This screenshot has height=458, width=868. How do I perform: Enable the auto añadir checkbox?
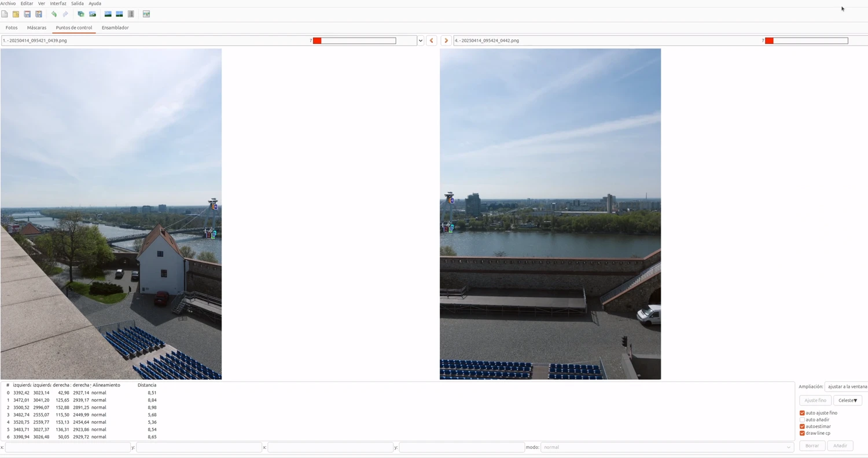tap(802, 420)
